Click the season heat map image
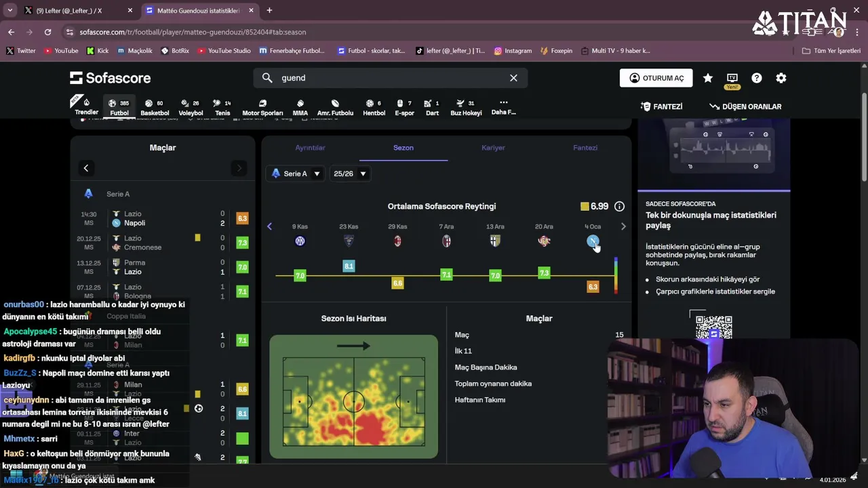868x488 pixels. 354,396
